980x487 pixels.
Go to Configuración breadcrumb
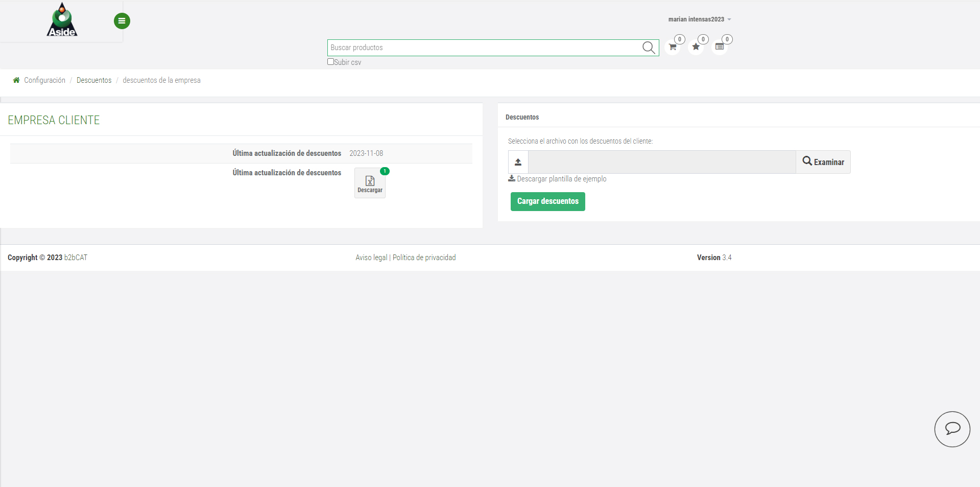(44, 80)
